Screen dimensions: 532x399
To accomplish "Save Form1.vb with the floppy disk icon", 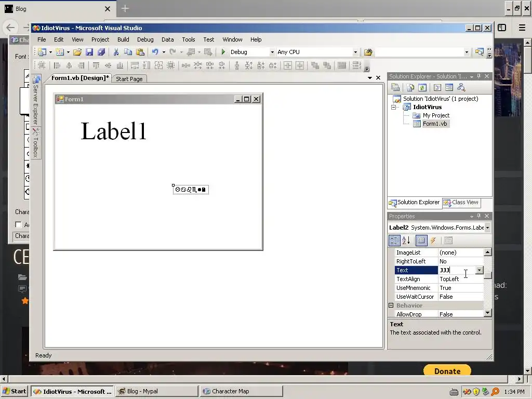I will coord(89,52).
